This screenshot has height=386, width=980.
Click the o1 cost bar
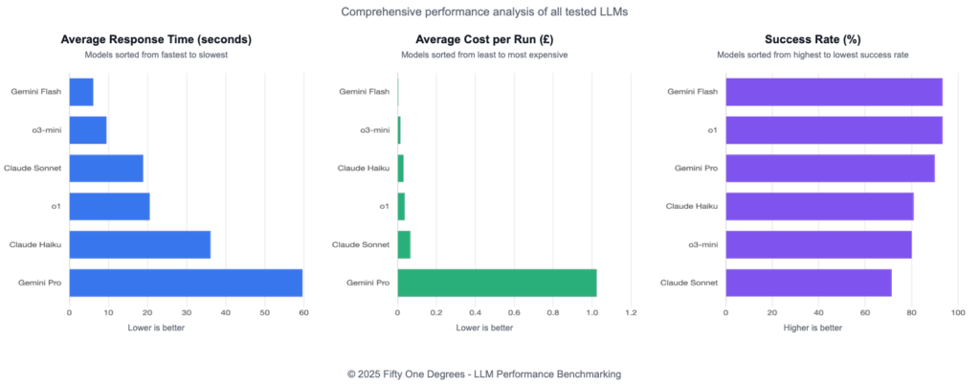[x=401, y=207]
